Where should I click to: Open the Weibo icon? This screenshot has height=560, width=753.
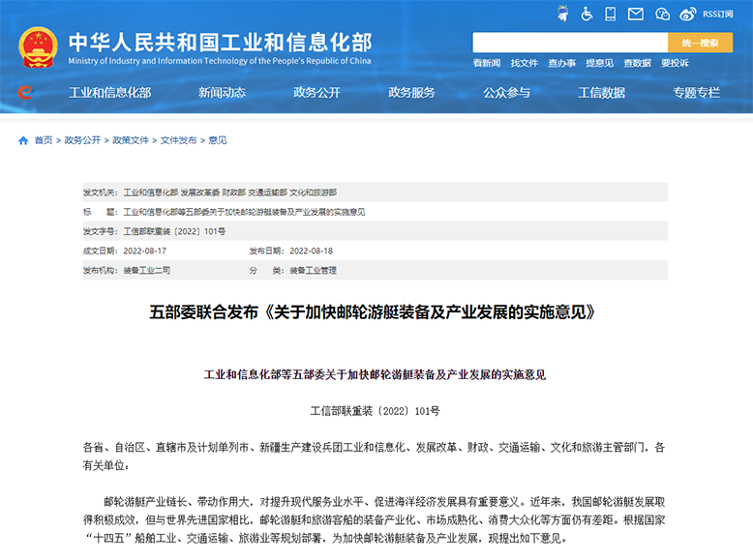(688, 14)
